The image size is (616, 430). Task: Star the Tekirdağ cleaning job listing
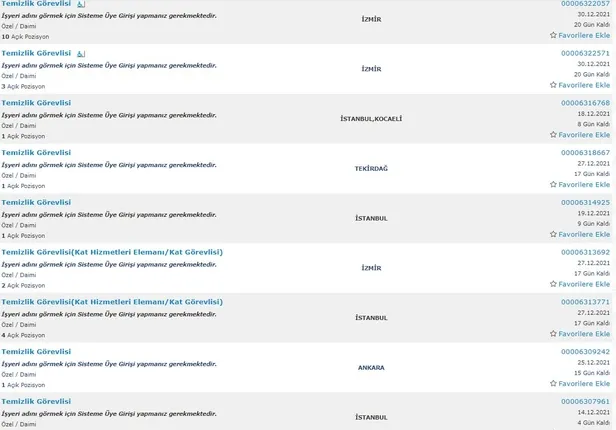554,185
